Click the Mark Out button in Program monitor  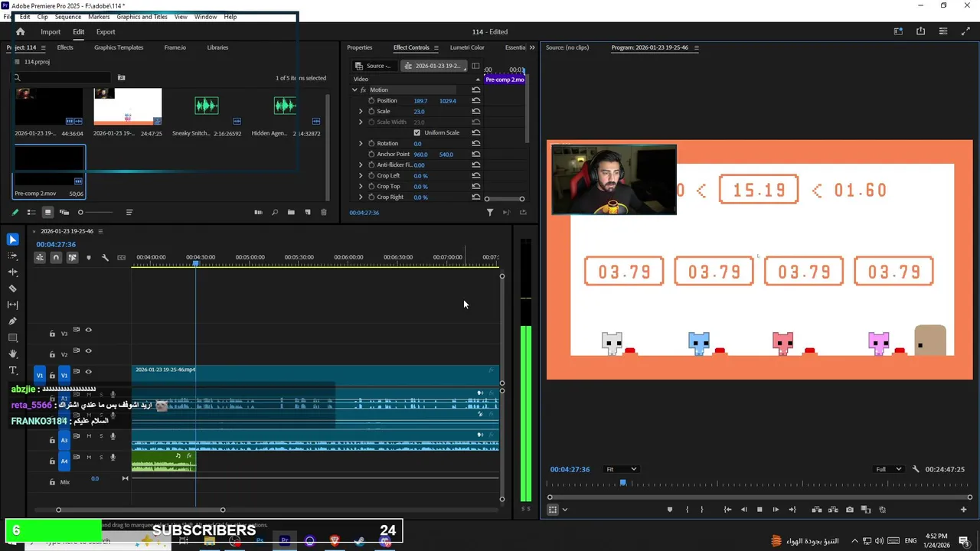pyautogui.click(x=701, y=510)
